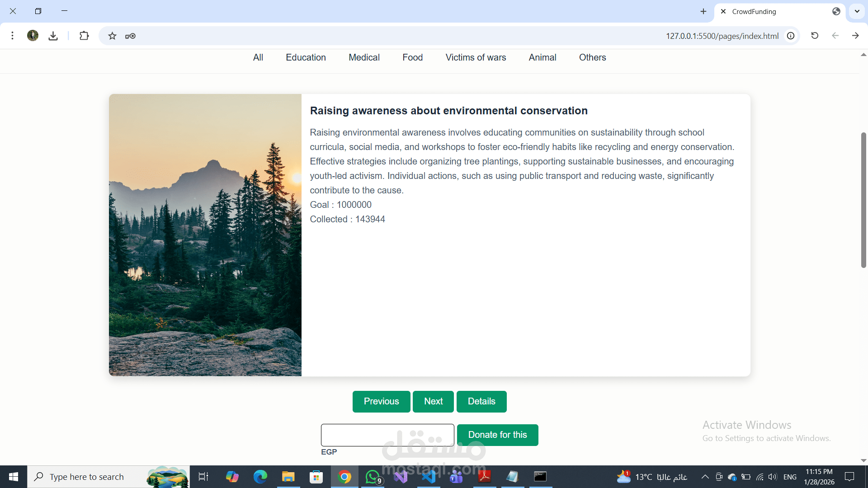Click the scrollbar down arrow

pos(863,460)
